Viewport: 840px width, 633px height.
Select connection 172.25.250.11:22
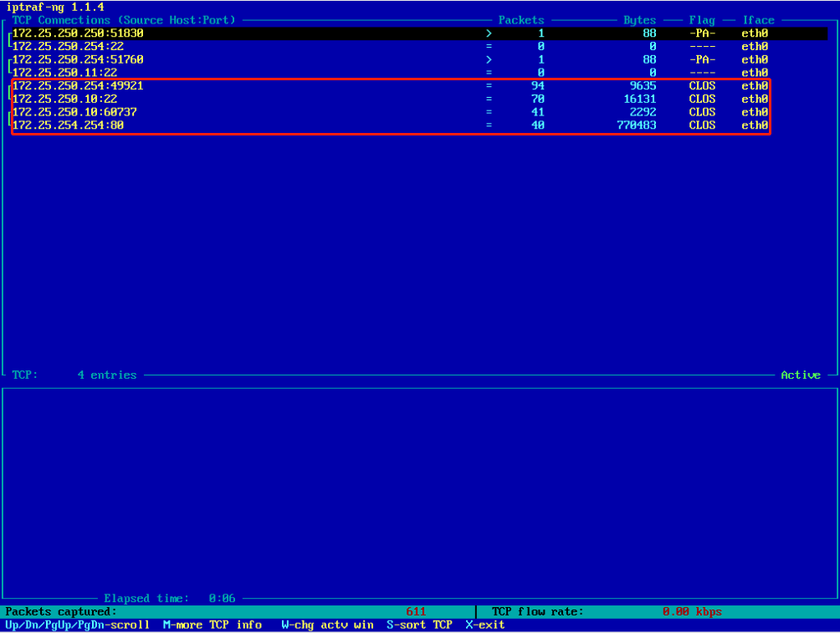pyautogui.click(x=64, y=73)
